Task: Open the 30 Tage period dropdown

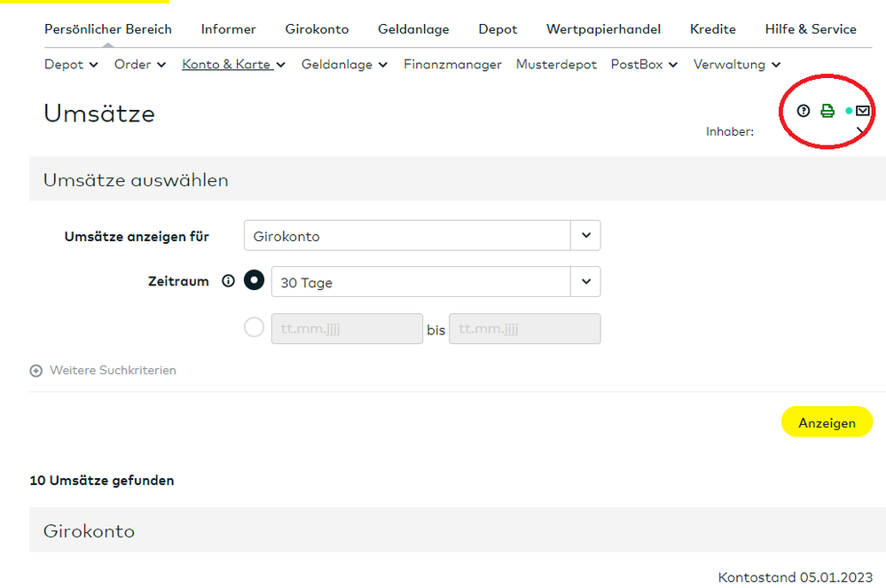Action: click(x=435, y=282)
